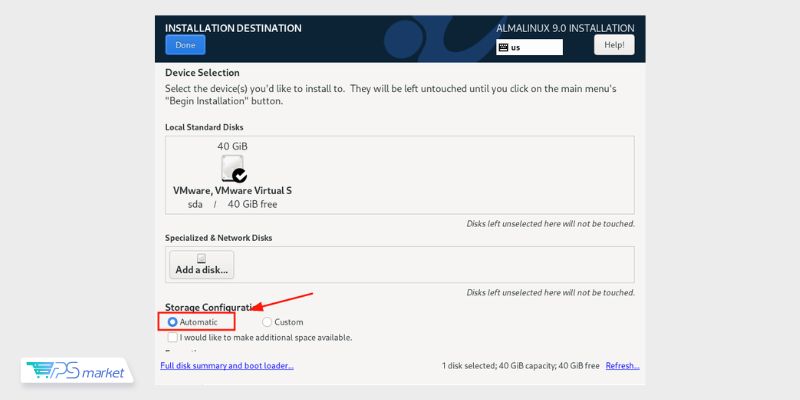Click the 40 GiB size label above disk

tap(233, 146)
